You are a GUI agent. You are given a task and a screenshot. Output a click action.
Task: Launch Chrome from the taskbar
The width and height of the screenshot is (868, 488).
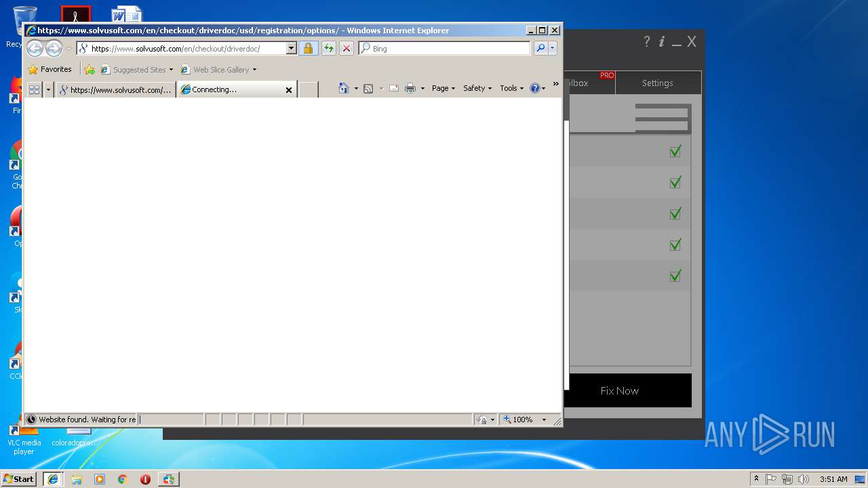(123, 479)
